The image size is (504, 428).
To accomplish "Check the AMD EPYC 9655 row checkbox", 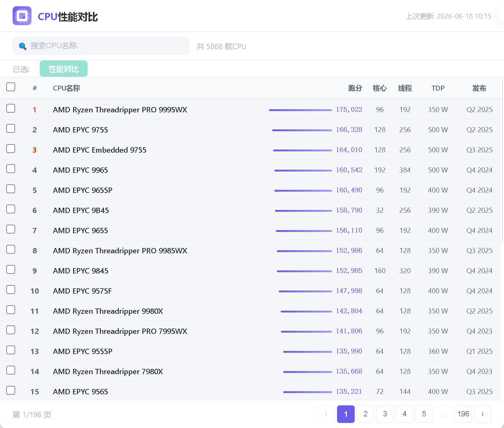I will 11,229.
